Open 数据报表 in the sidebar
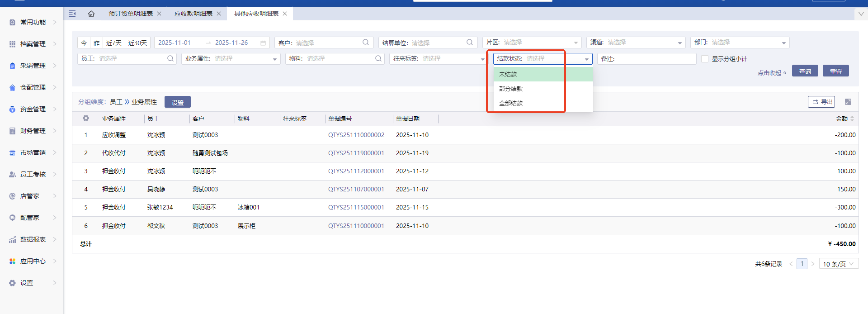The height and width of the screenshot is (314, 868). click(33, 239)
